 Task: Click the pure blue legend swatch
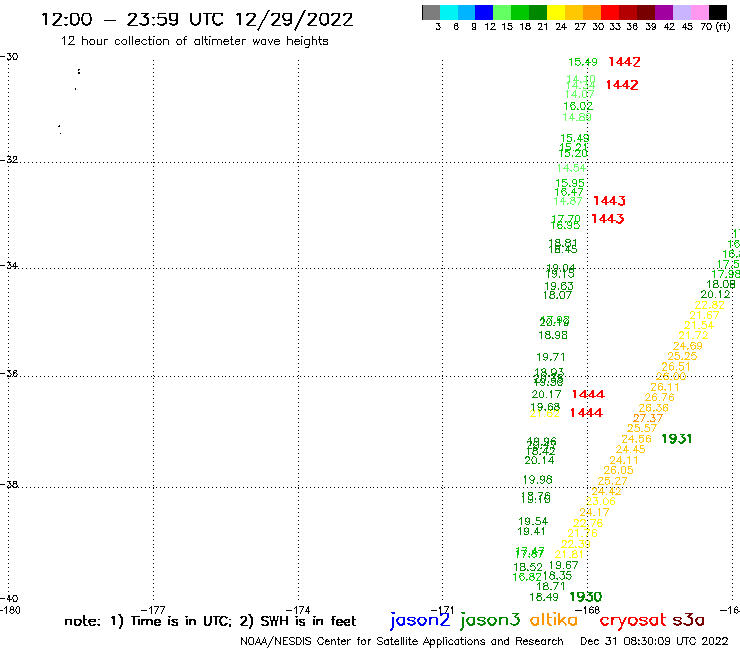484,12
